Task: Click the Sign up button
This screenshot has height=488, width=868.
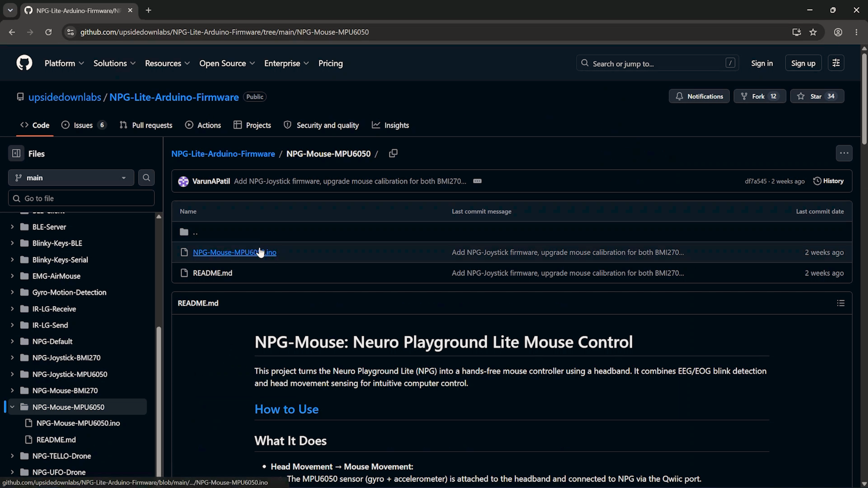Action: (803, 63)
